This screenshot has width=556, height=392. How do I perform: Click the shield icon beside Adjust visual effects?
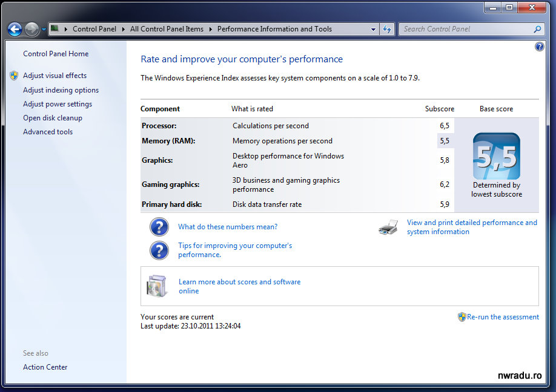point(14,76)
